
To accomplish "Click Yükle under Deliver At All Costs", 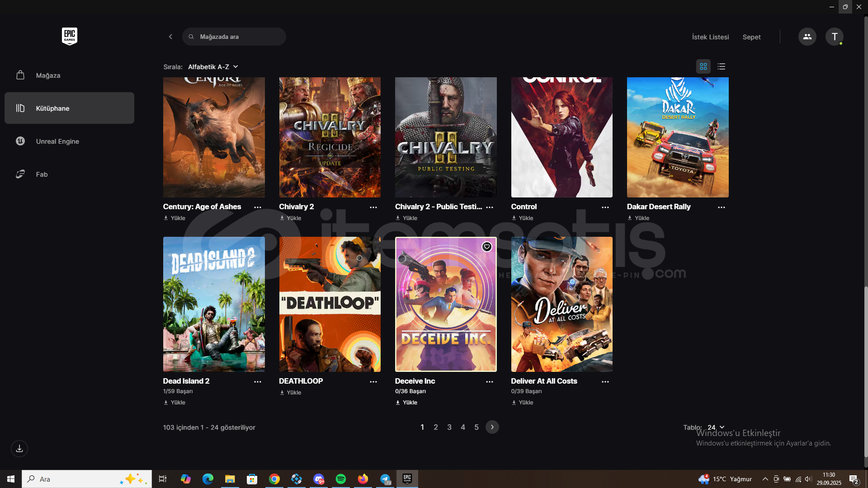I will click(x=523, y=402).
